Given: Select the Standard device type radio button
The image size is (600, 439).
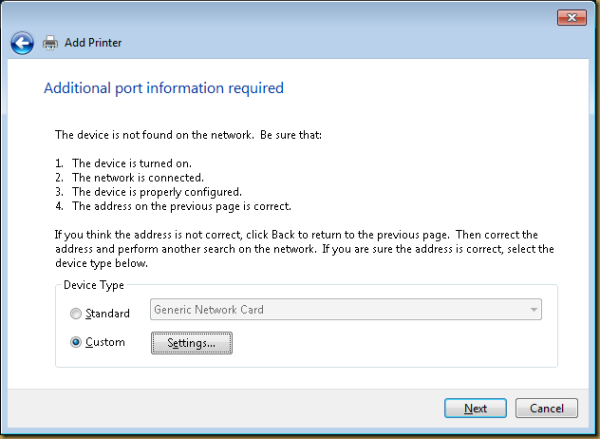Looking at the screenshot, I should [x=76, y=313].
